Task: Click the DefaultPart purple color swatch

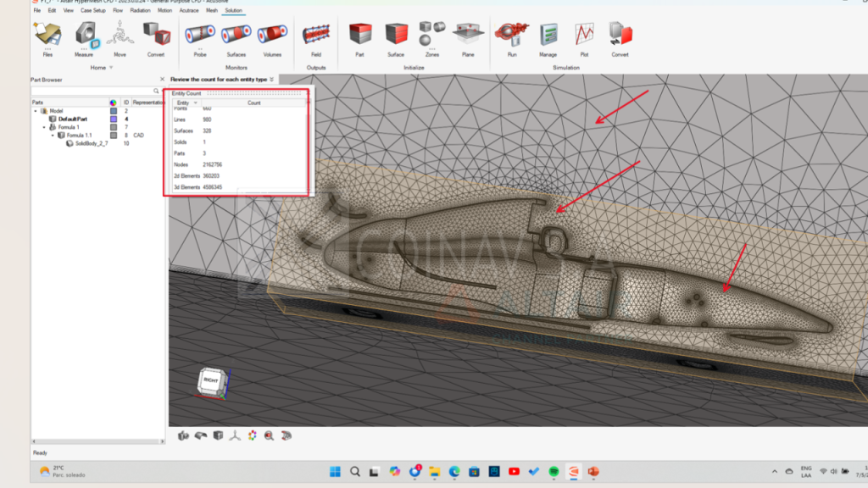Action: pos(113,119)
